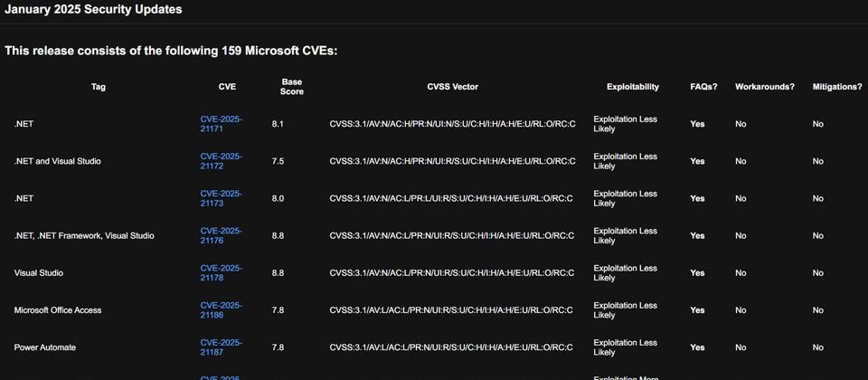The height and width of the screenshot is (380, 868).
Task: Click the Tag column header
Action: click(99, 87)
